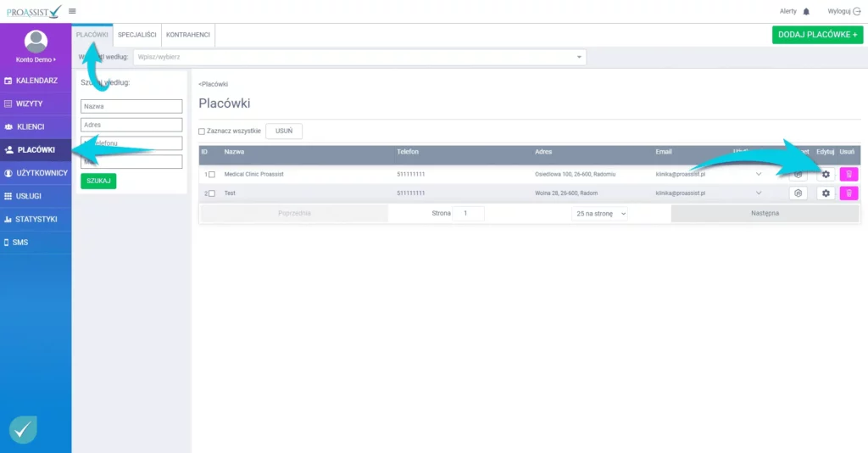Delete Medical Clinic Proassist with the pink trash icon
The image size is (868, 453).
point(849,174)
